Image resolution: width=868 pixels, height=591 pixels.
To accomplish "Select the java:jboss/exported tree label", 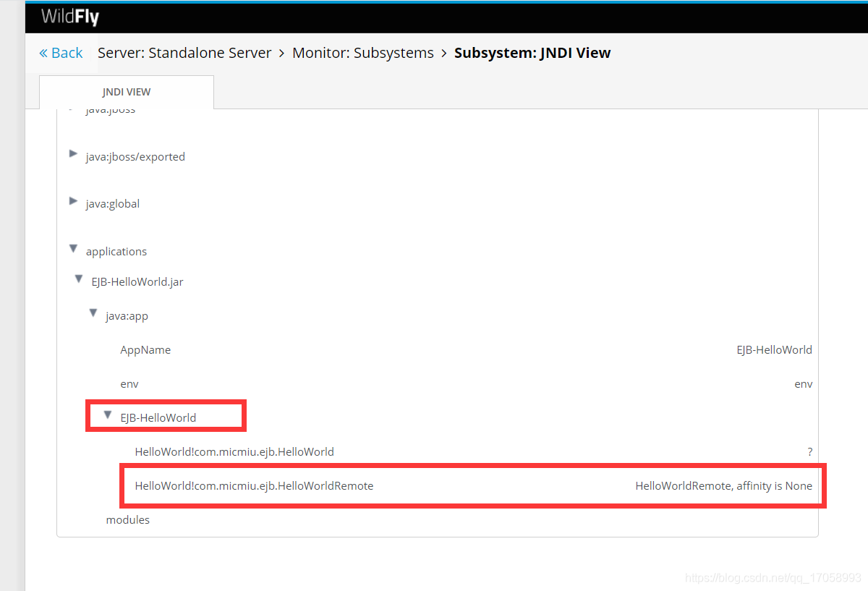I will tap(135, 157).
